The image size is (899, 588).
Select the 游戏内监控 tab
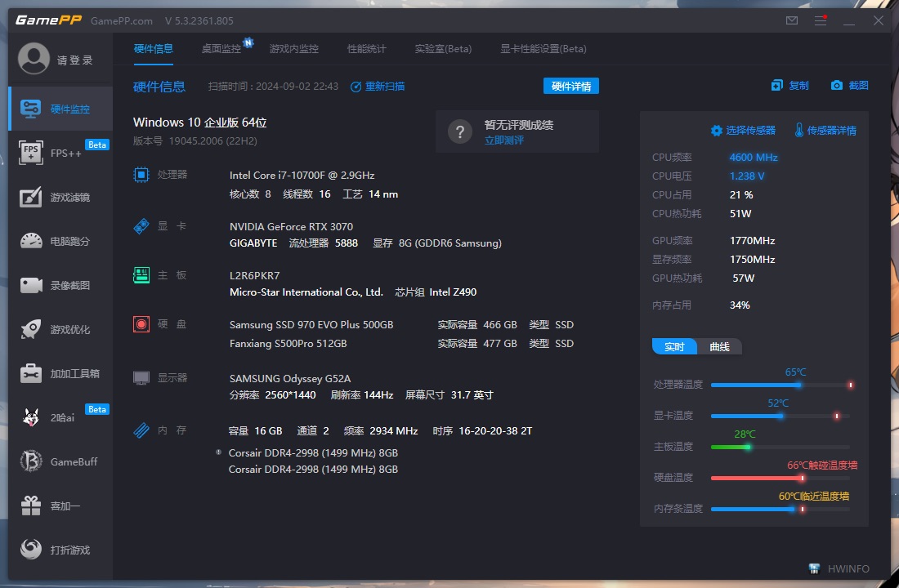pos(293,49)
